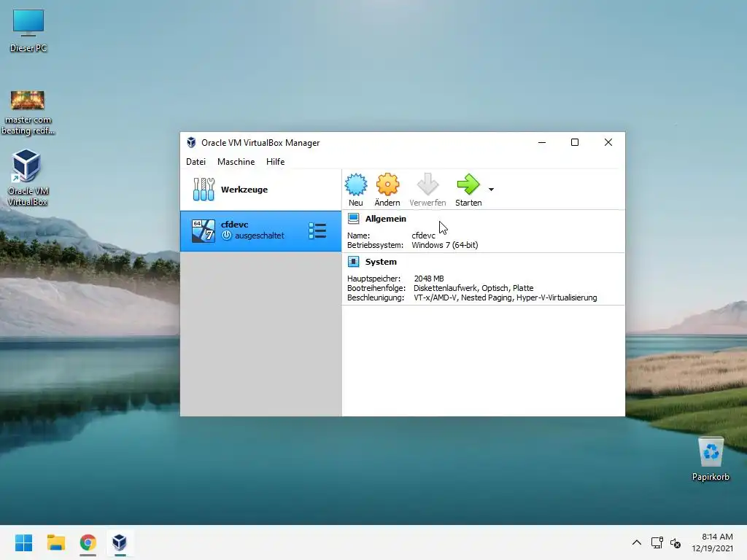Viewport: 747px width, 560px height.
Task: Minimize the VirtualBox Manager window
Action: click(x=542, y=142)
